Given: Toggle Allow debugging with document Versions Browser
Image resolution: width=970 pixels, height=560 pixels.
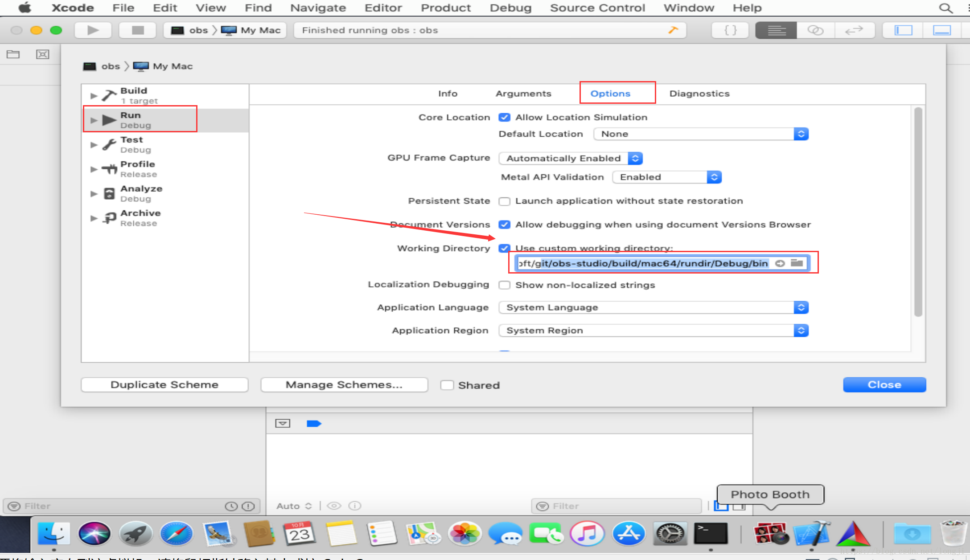Looking at the screenshot, I should tap(504, 225).
